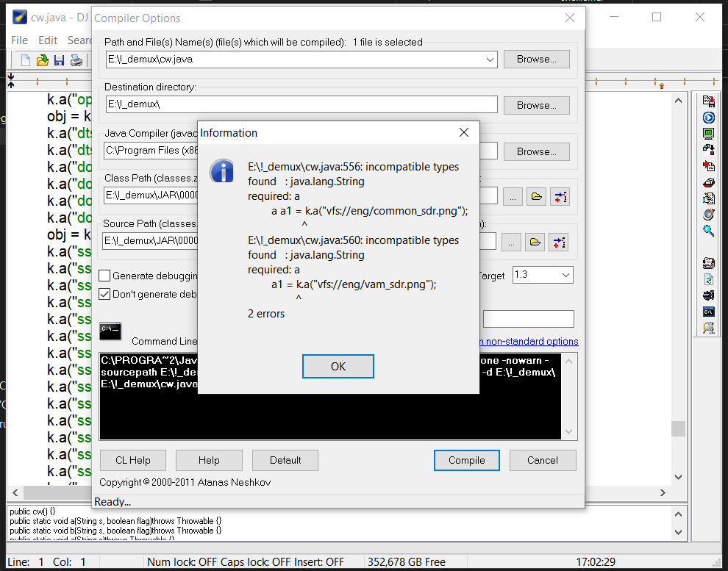
Task: Click the console icon above Command Line
Action: 110,331
